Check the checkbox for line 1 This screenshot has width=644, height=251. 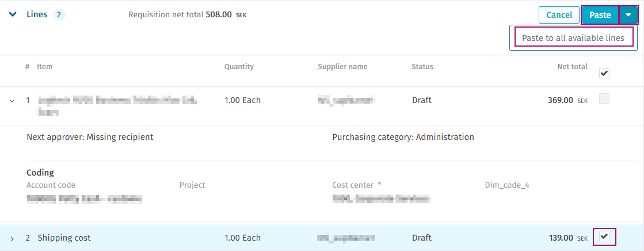pos(604,98)
